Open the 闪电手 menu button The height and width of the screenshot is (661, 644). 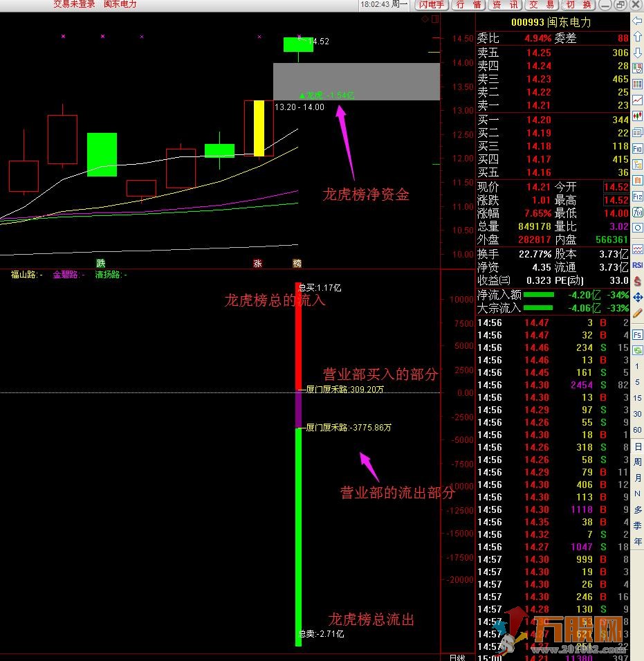tap(432, 5)
